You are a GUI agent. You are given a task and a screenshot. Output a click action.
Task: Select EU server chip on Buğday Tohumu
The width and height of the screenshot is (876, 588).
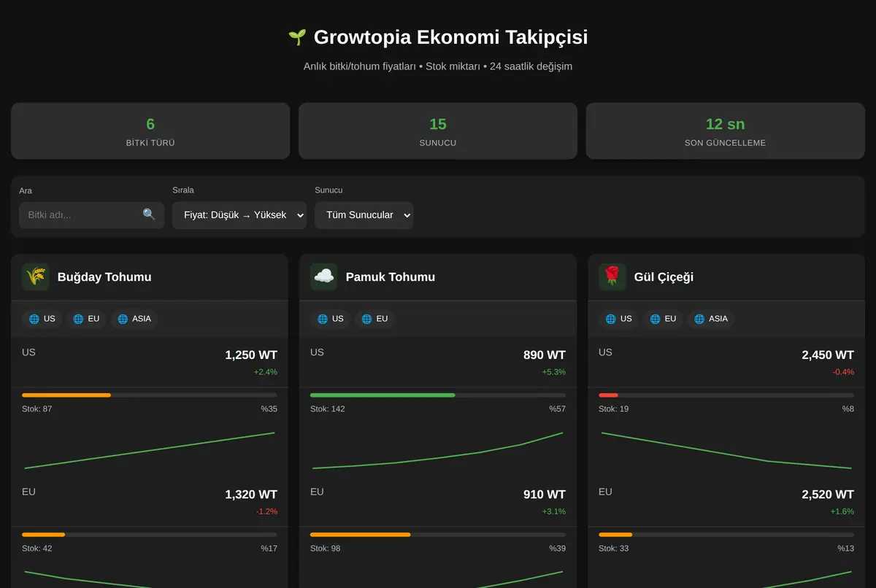[86, 319]
